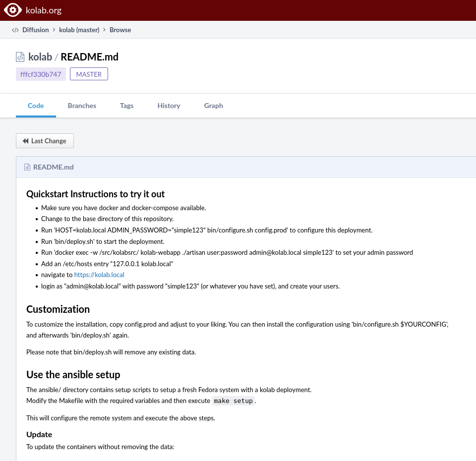Click 'To update the containers without removing the data:'
This screenshot has width=476, height=461.
(100, 447)
